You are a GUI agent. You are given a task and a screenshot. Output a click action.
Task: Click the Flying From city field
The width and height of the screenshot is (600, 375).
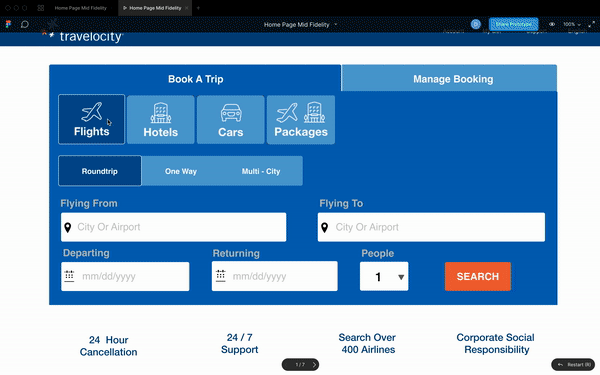pos(173,227)
